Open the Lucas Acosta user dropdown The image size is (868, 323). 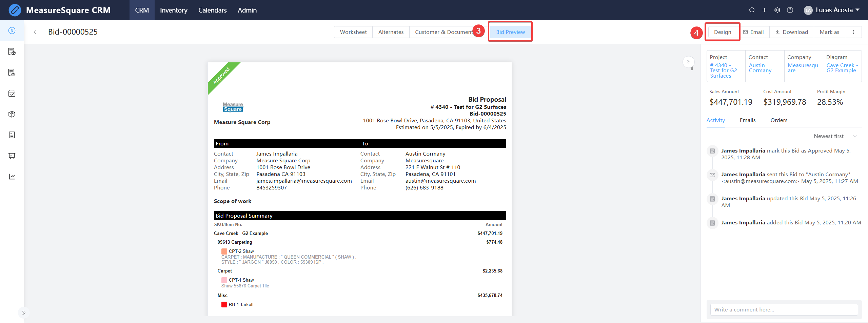coord(831,10)
